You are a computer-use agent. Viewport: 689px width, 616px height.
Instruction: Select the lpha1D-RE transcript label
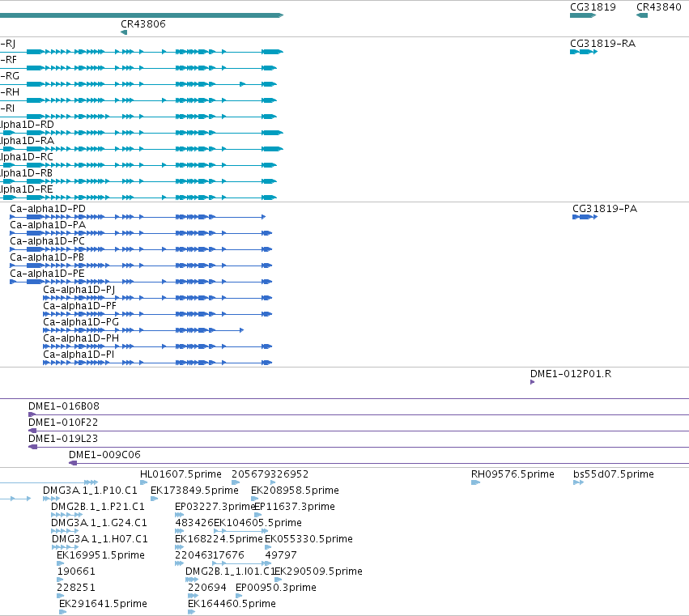[27, 189]
